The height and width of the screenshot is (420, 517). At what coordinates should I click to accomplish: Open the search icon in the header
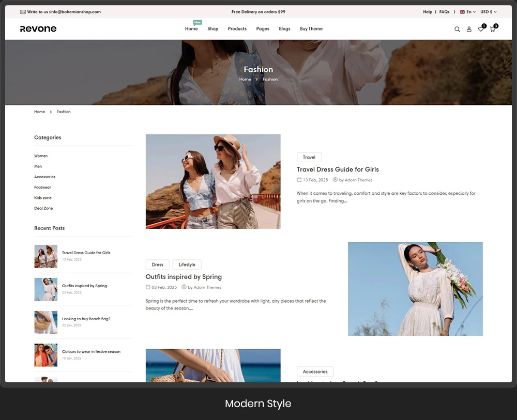(457, 29)
